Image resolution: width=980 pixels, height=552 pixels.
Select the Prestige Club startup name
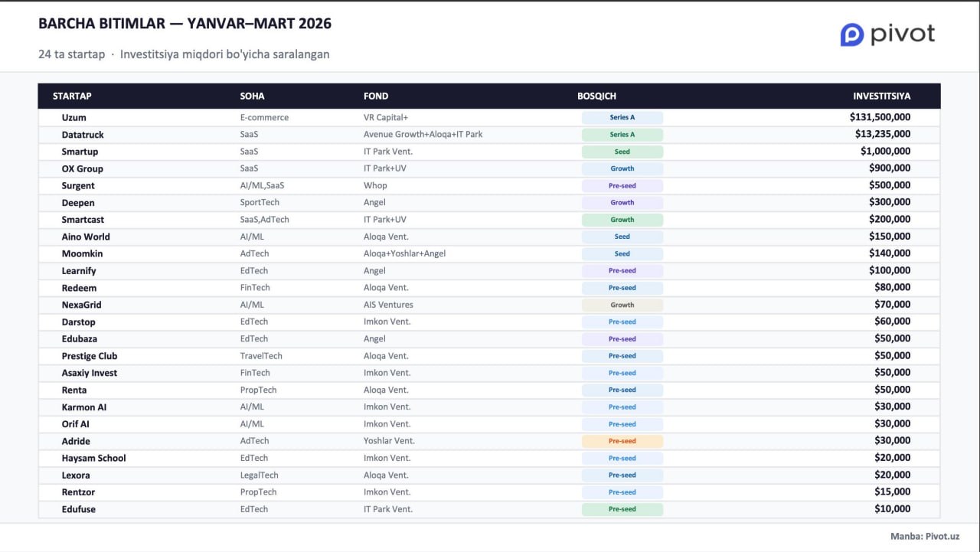[x=90, y=356]
